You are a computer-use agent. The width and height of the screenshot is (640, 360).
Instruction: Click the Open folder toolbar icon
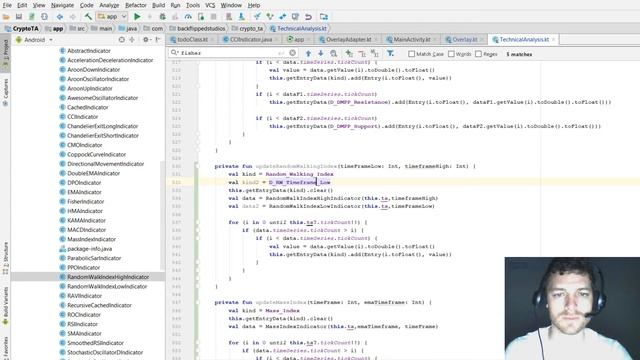[x=6, y=17]
